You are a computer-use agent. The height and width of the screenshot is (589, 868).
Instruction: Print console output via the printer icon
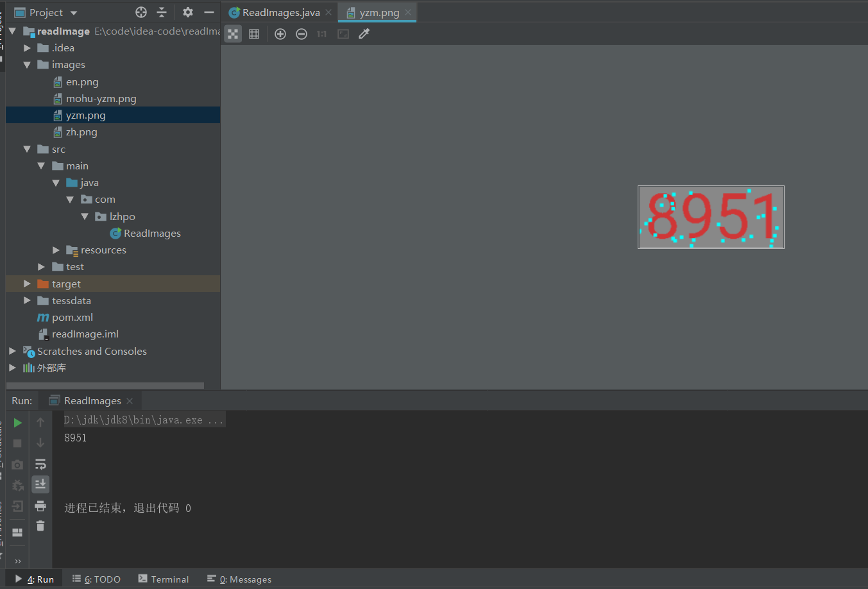[40, 506]
